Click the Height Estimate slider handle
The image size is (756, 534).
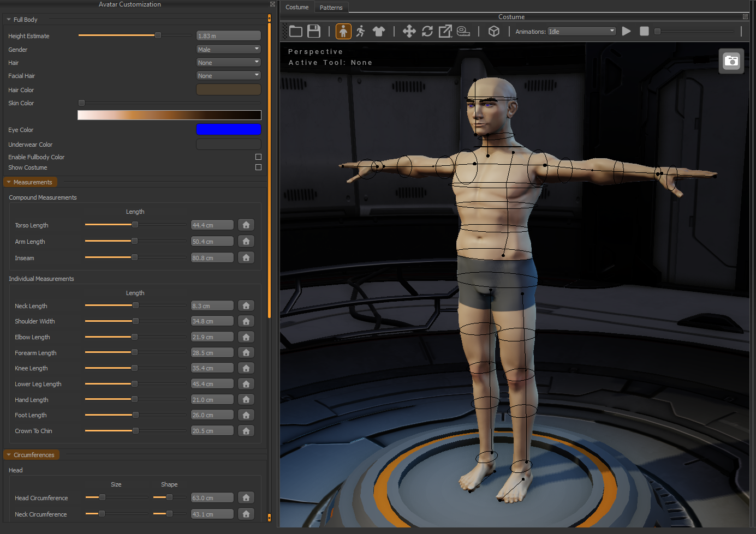coord(158,35)
